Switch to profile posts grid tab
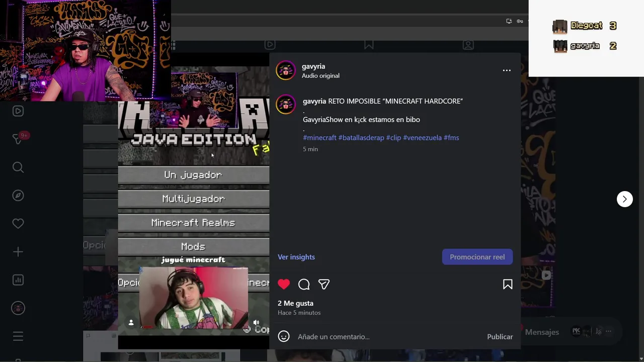 tap(173, 45)
